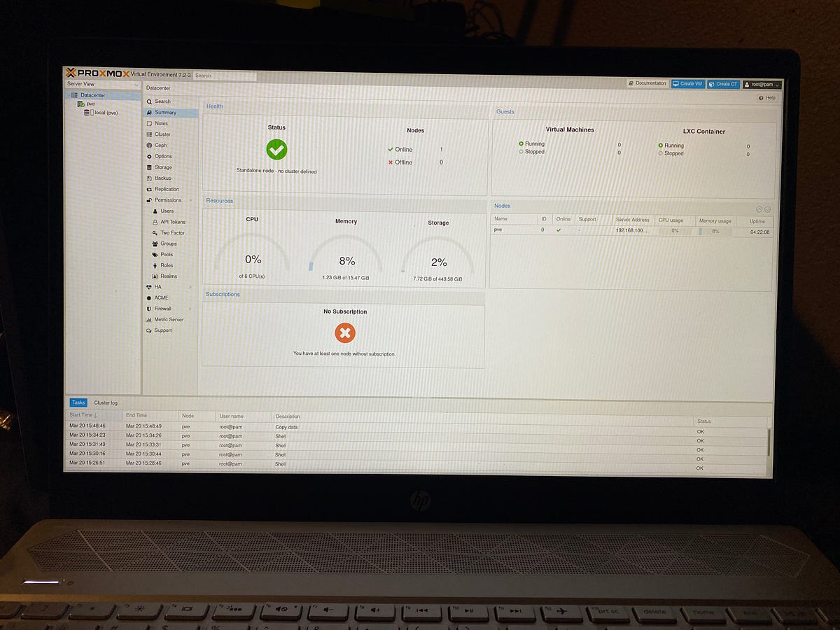The width and height of the screenshot is (840, 630).
Task: Select the Replication arrows icon
Action: pos(148,189)
